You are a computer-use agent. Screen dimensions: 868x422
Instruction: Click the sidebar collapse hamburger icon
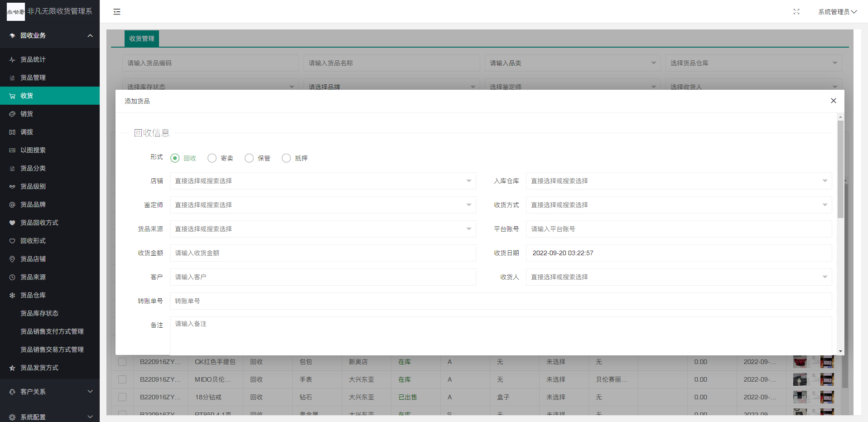(117, 12)
